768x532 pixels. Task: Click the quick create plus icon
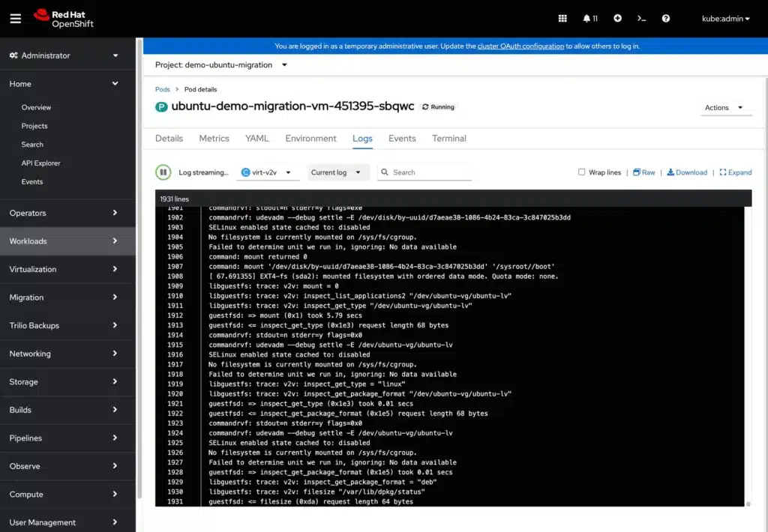pos(617,18)
